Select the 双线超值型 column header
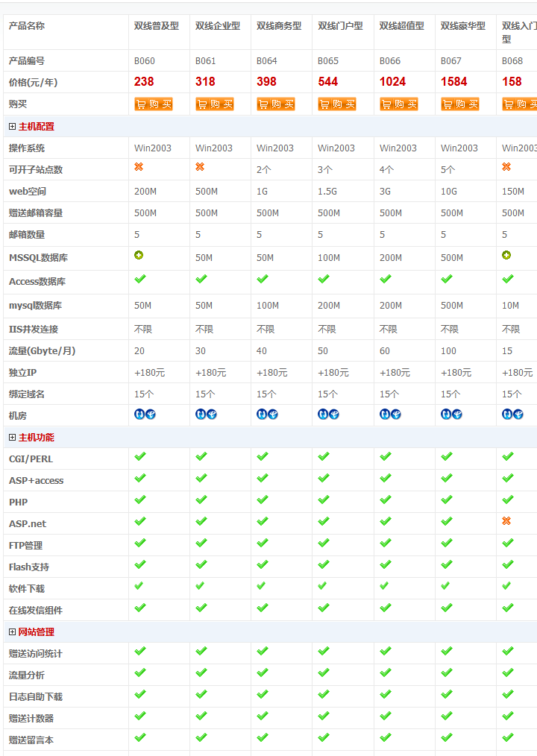The width and height of the screenshot is (537, 756). pos(401,26)
